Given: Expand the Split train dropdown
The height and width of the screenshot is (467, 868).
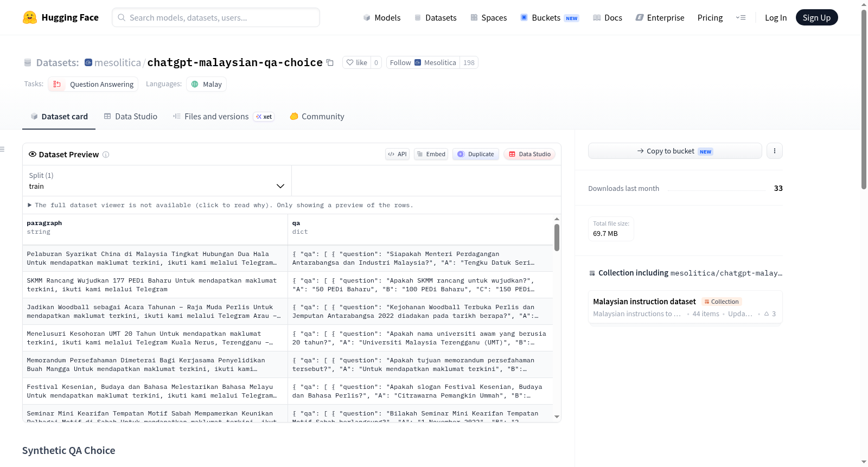Looking at the screenshot, I should (x=157, y=181).
